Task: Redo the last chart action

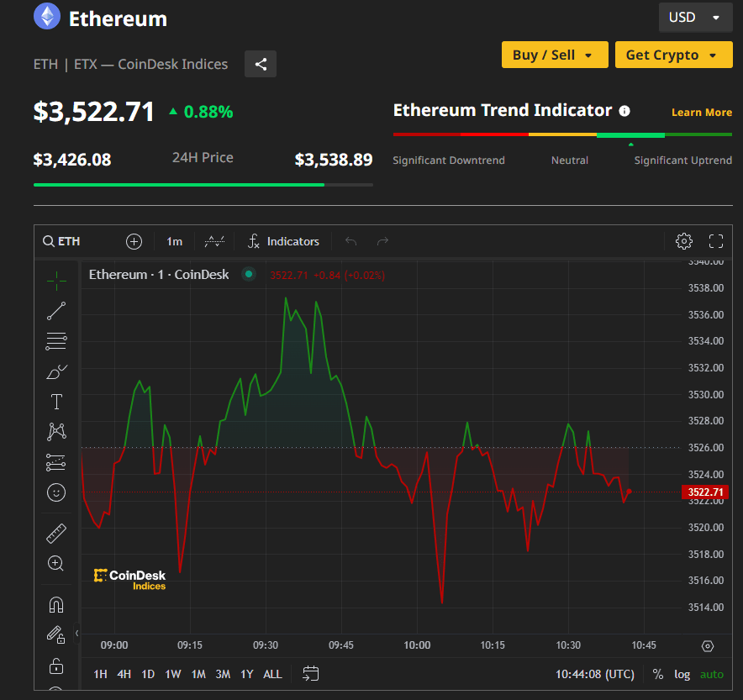Action: tap(382, 241)
